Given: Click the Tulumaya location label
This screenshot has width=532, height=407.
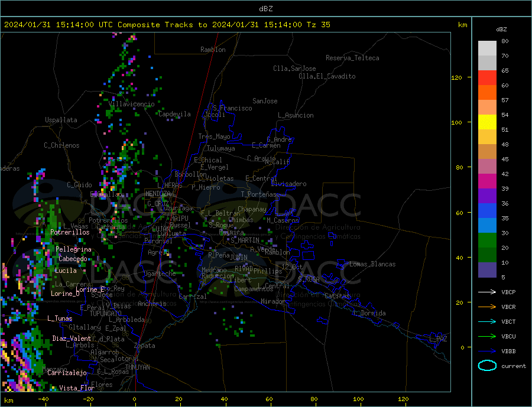Looking at the screenshot, I should [x=221, y=148].
